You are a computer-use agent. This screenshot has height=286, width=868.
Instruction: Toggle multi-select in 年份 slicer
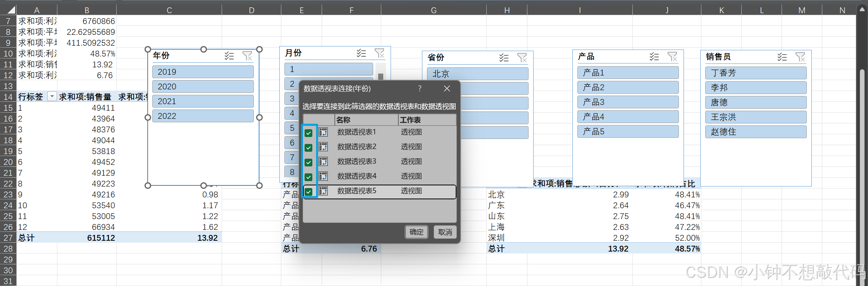[229, 56]
